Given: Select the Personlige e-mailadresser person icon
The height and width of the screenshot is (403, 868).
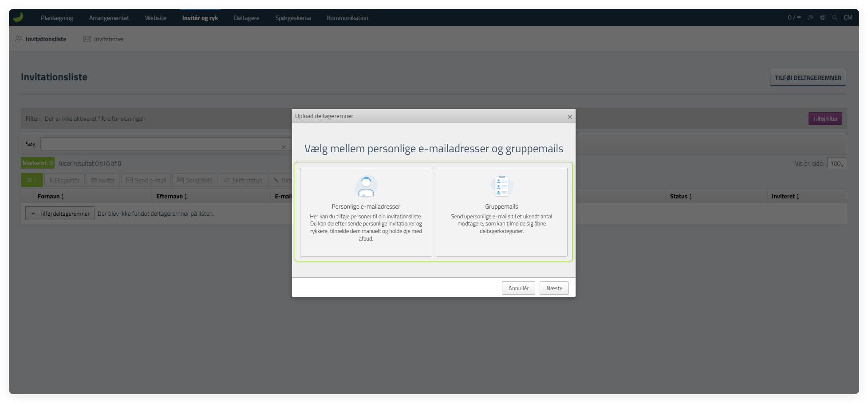Looking at the screenshot, I should pyautogui.click(x=366, y=186).
